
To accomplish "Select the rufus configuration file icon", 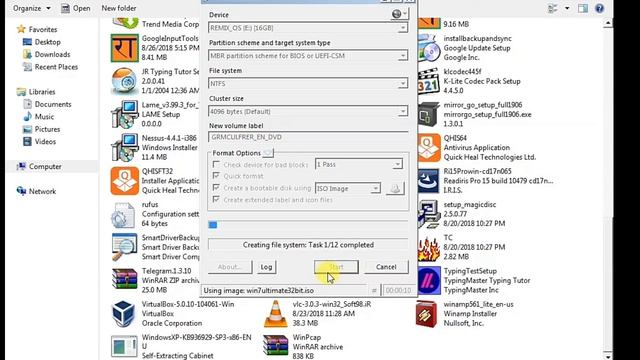I will coord(124,214).
